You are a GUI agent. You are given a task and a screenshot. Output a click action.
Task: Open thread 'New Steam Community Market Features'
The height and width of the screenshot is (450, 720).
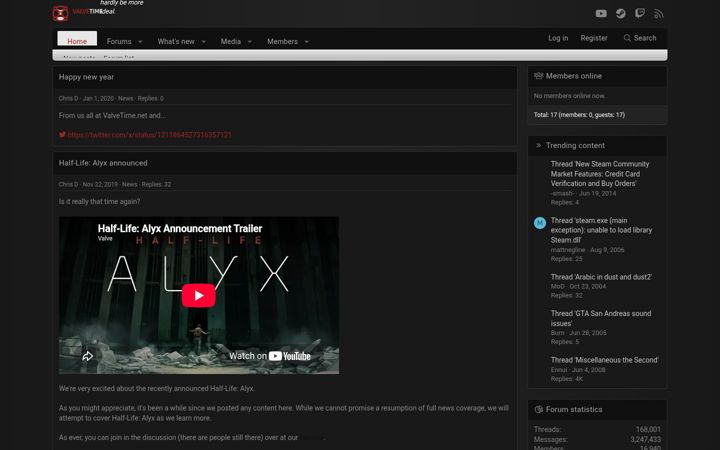tap(600, 174)
